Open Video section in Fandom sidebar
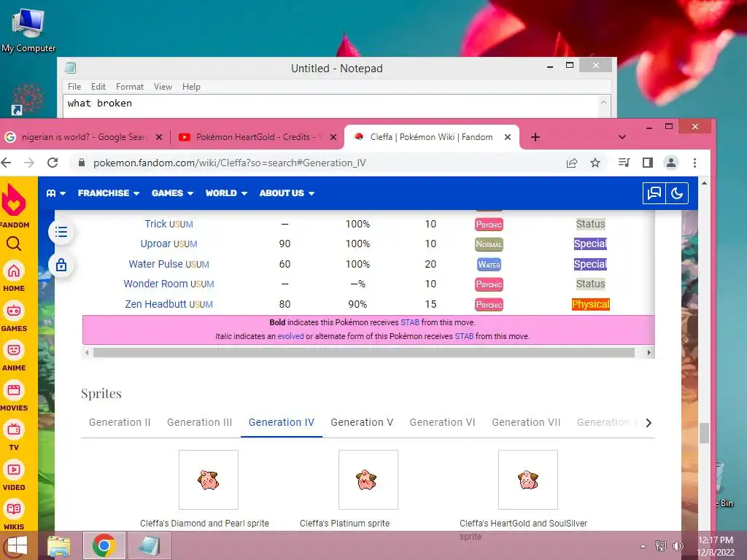The image size is (747, 560). (x=14, y=475)
